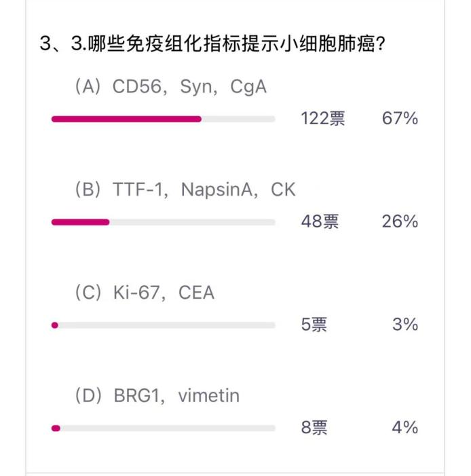Viewport: 471px width, 476px height.
Task: Click the pink filled part of option B's bar
Action: 80,222
